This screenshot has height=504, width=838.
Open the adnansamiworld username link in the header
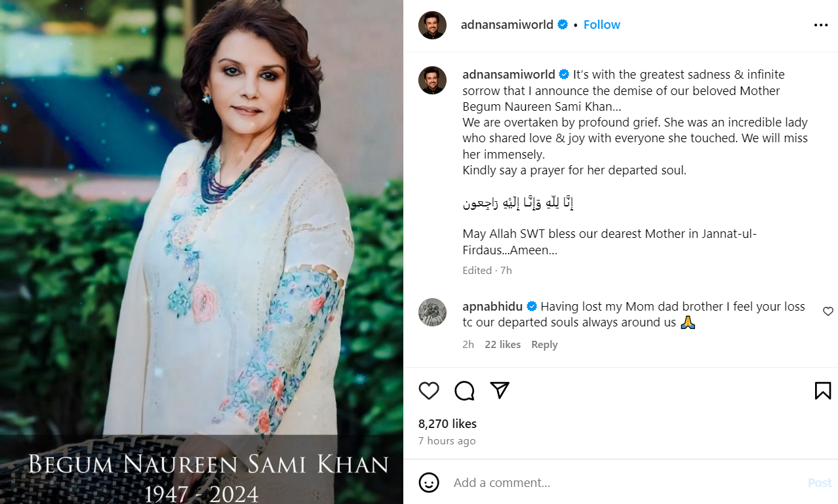click(x=508, y=25)
